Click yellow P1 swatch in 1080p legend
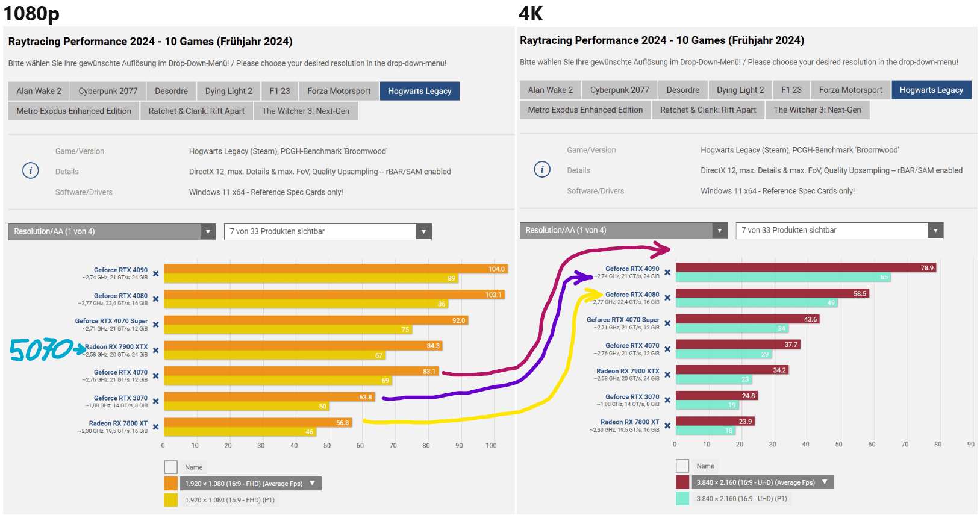The width and height of the screenshot is (980, 515). [171, 500]
